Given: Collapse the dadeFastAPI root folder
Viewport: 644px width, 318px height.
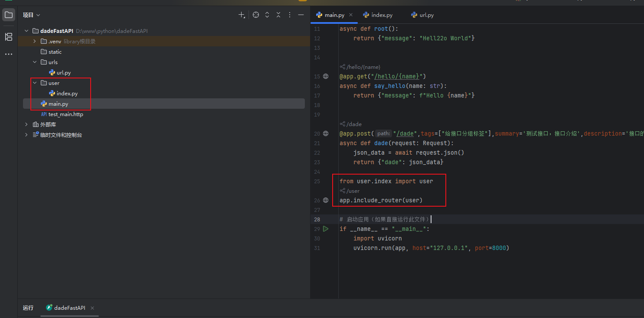Looking at the screenshot, I should pyautogui.click(x=26, y=31).
